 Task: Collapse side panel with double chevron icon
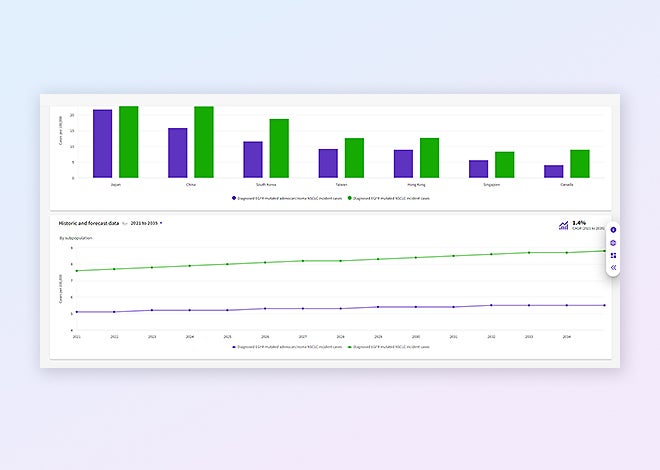click(613, 268)
